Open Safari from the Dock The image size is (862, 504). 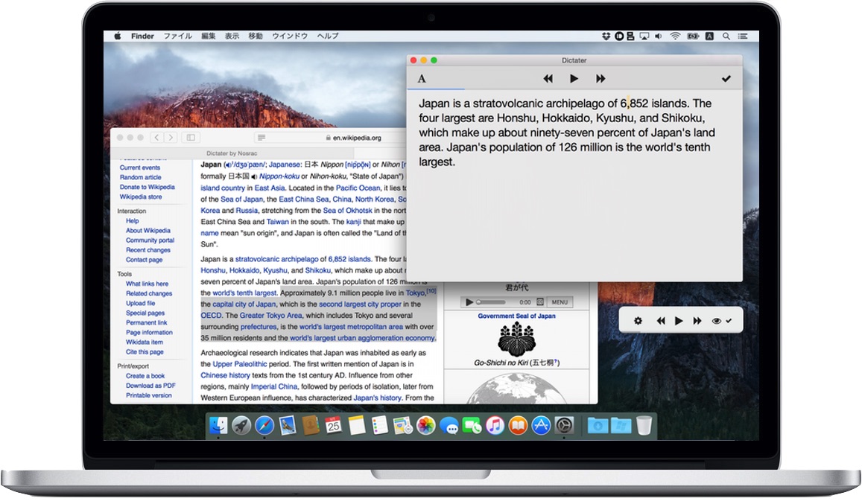[264, 425]
